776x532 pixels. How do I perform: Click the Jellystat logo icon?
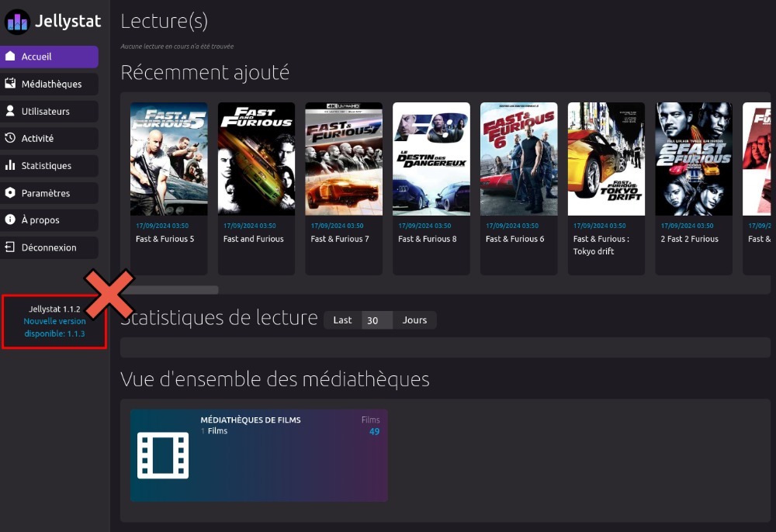coord(17,22)
